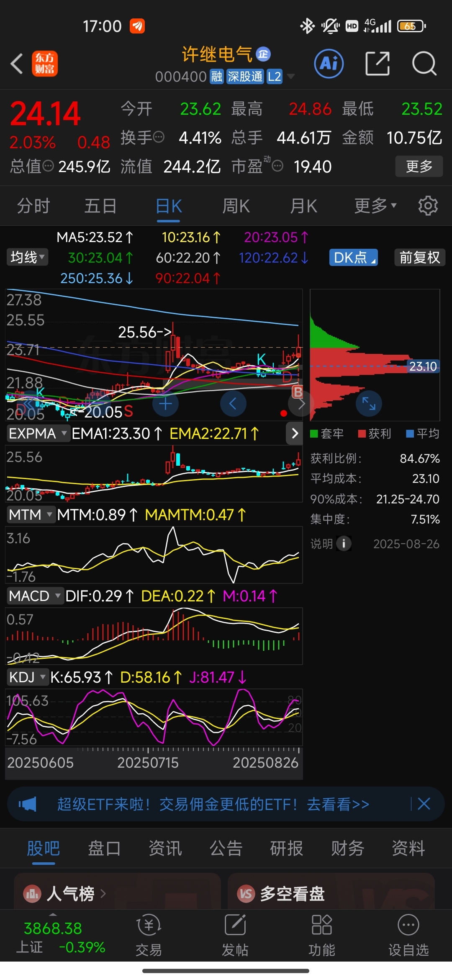Tap the 20250715 date axis label
This screenshot has width=452, height=980.
(x=148, y=762)
